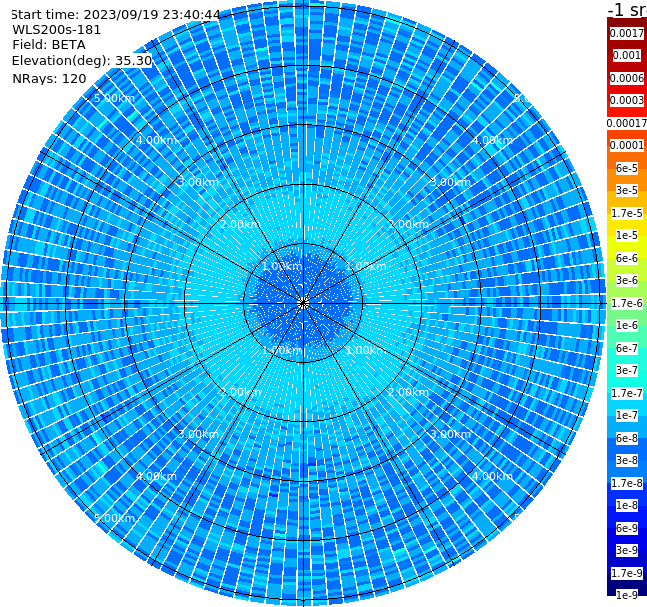Pick the 1e-6 colorbar tick label
647x607 pixels.
627,325
